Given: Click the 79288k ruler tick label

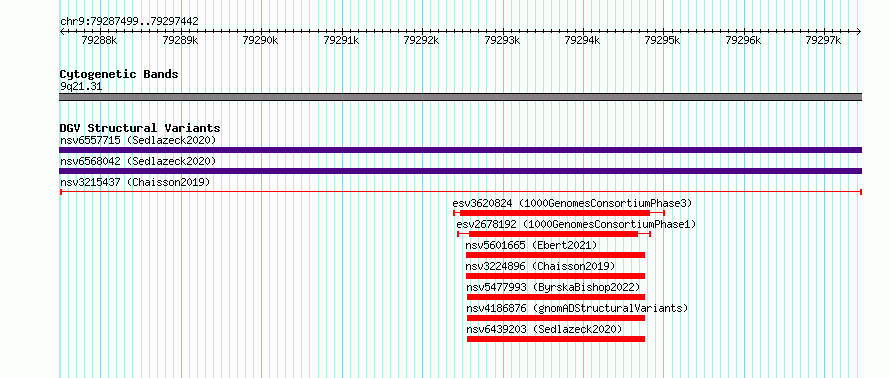Looking at the screenshot, I should (99, 40).
